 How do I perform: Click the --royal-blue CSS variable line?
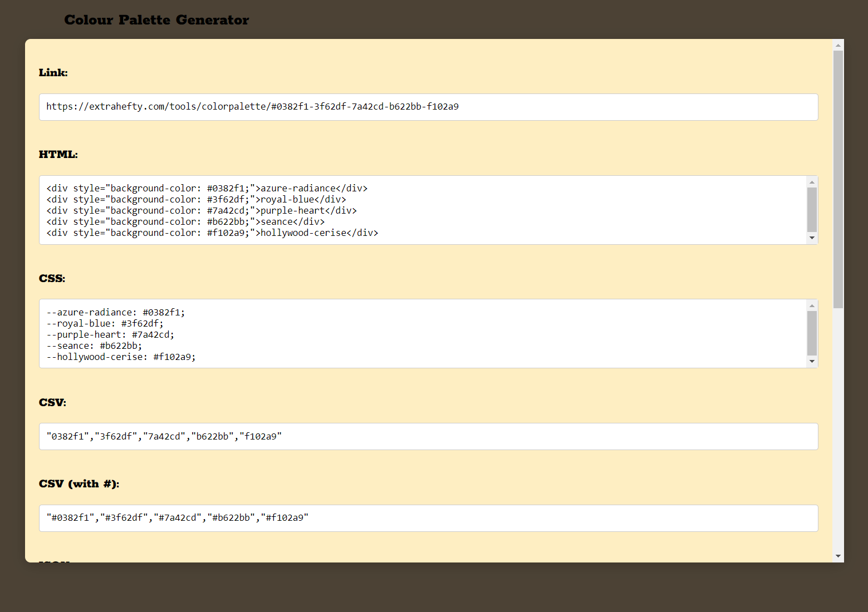(105, 324)
